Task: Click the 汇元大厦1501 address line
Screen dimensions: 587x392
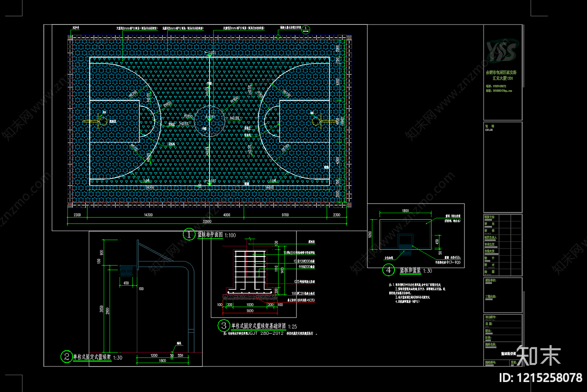Action: pos(502,78)
